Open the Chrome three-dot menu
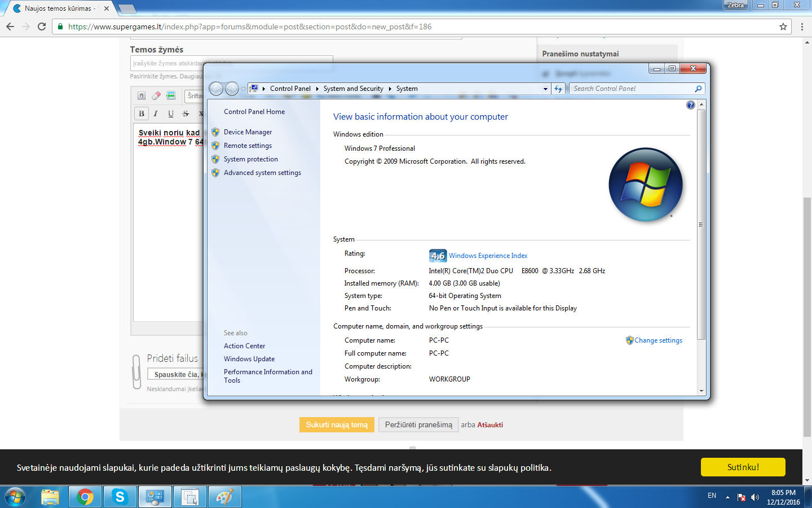Image resolution: width=812 pixels, height=508 pixels. pyautogui.click(x=802, y=27)
